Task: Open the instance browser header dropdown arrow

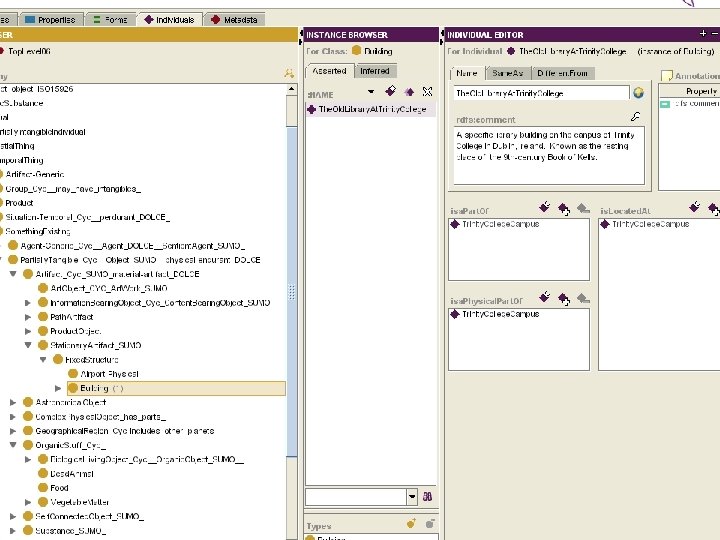Action: click(x=371, y=92)
